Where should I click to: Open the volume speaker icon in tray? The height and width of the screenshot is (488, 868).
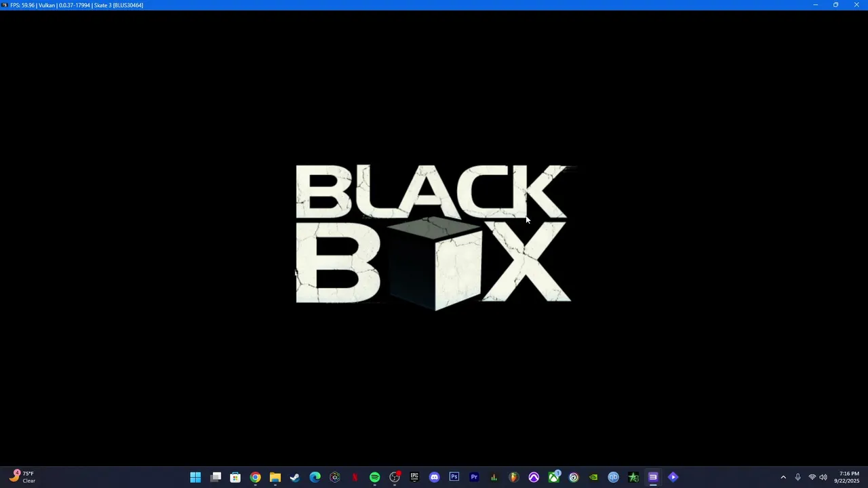(x=823, y=477)
